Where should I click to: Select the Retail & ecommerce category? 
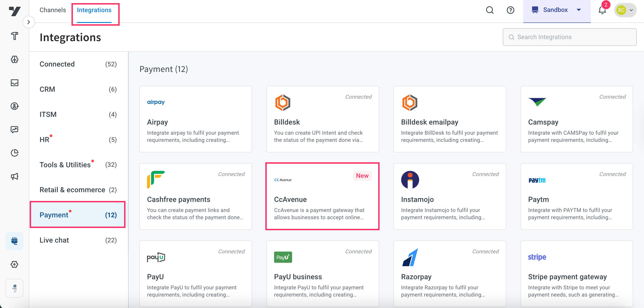[78, 190]
